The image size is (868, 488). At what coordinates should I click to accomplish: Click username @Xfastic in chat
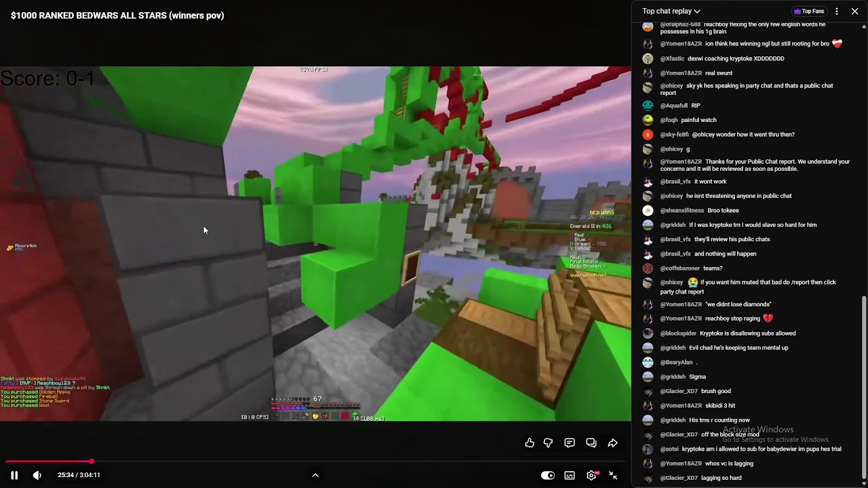672,58
